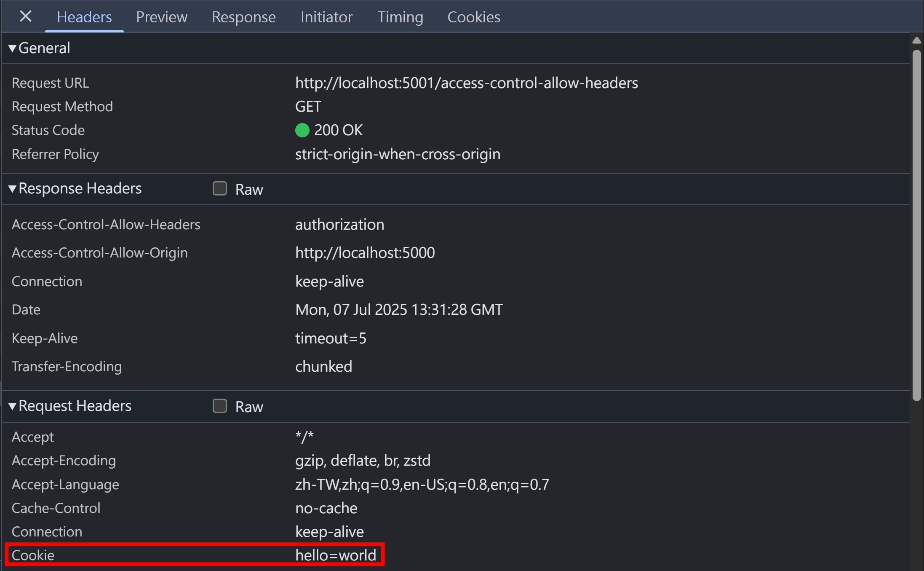Collapse the General section
924x571 pixels.
(x=12, y=48)
